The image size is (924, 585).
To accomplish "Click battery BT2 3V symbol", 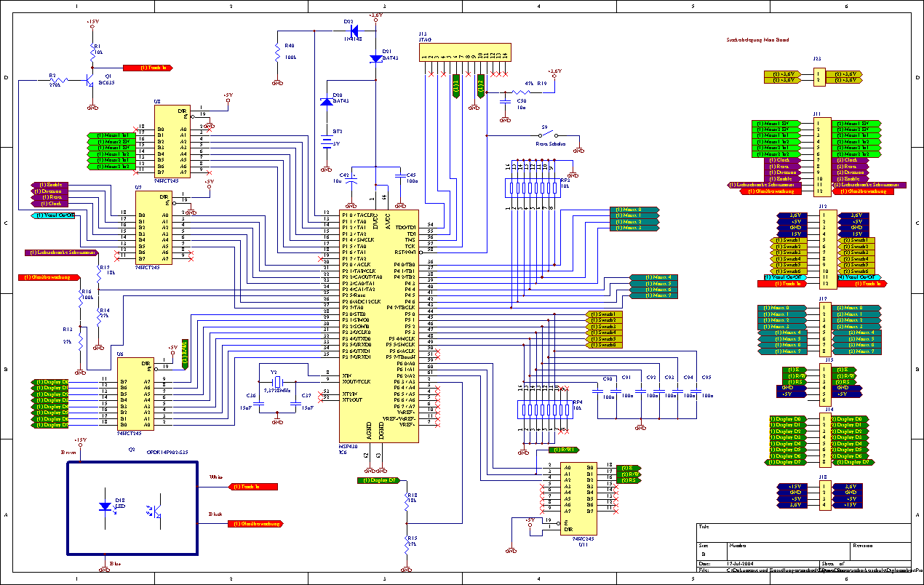I will pyautogui.click(x=326, y=143).
